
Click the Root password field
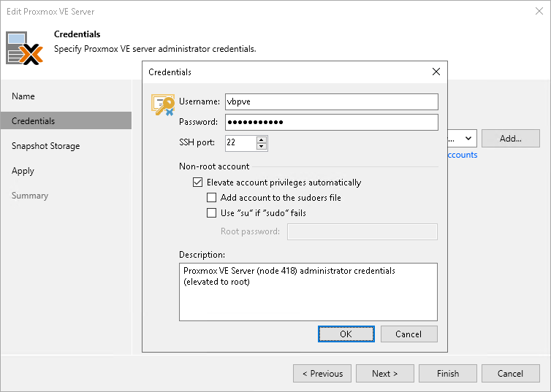pyautogui.click(x=362, y=231)
